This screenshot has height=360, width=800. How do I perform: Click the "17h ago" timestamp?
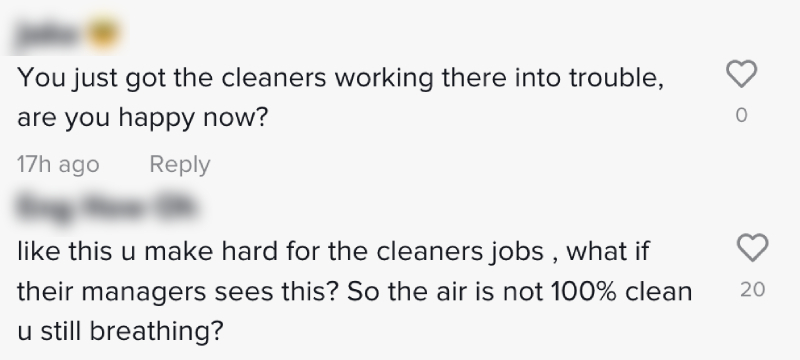pos(58,165)
